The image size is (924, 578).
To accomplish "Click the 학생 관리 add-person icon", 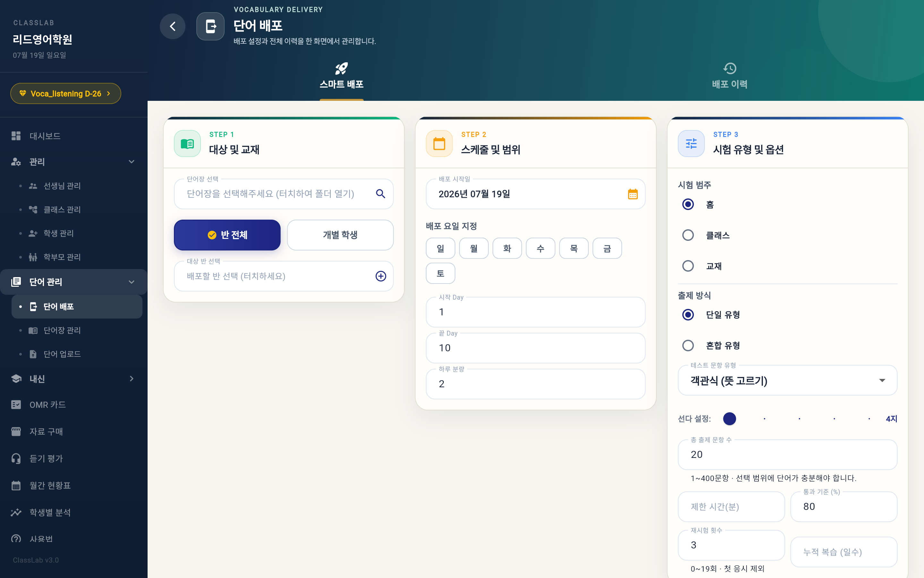I will point(33,233).
